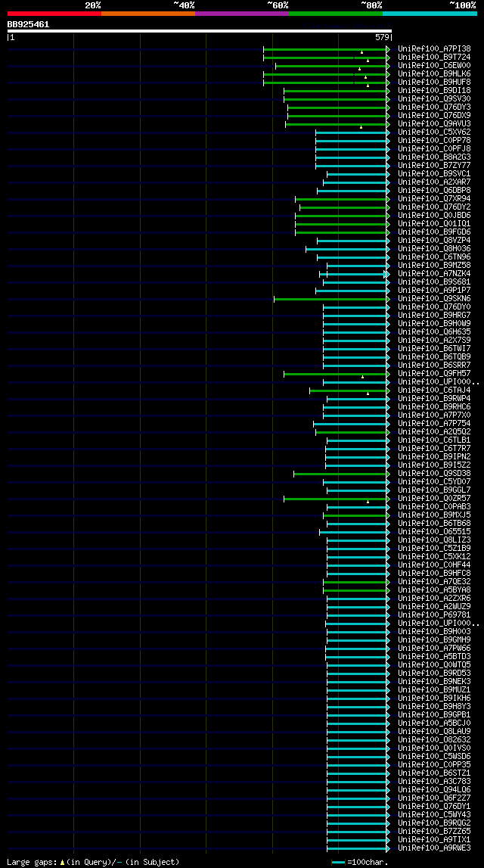Select the UniRef100_B9HRG7 label
The width and height of the screenshot is (484, 868).
coord(434,316)
